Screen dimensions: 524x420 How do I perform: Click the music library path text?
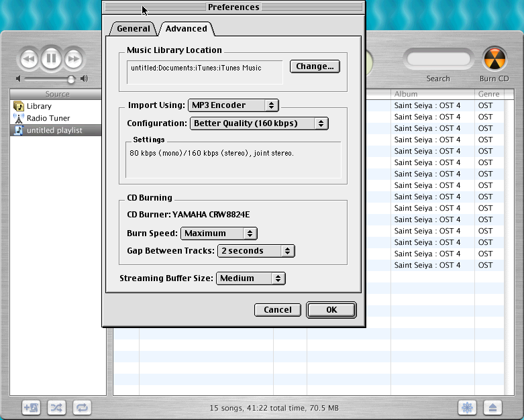point(196,68)
